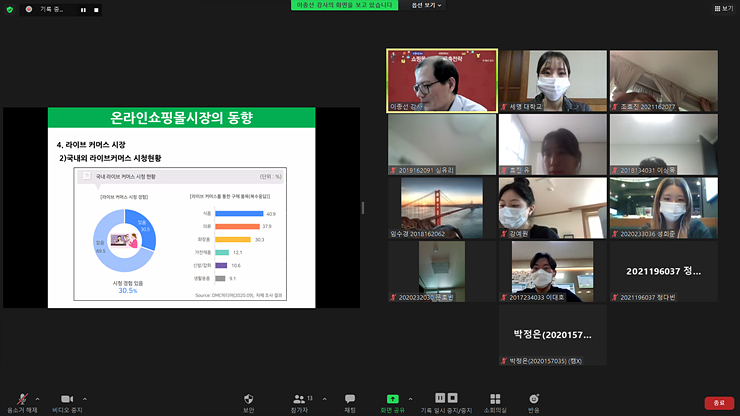Click muted mic icon on 정다빈 tile

615,297
